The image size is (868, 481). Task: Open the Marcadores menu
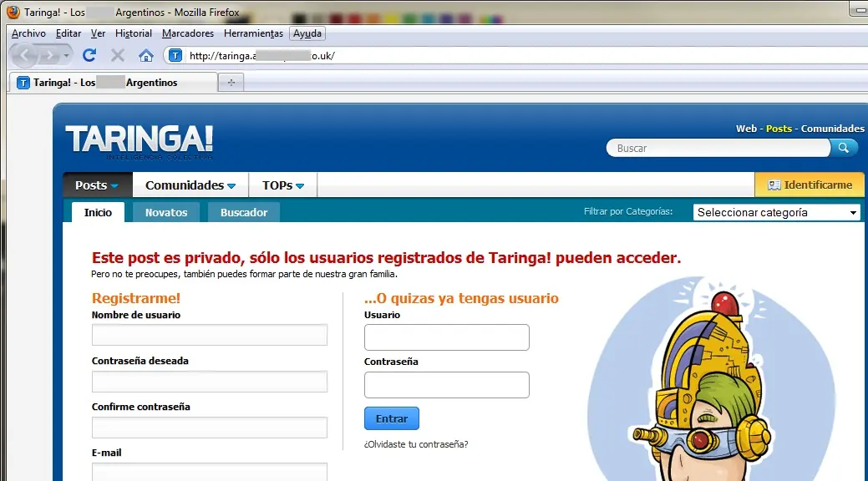point(188,33)
